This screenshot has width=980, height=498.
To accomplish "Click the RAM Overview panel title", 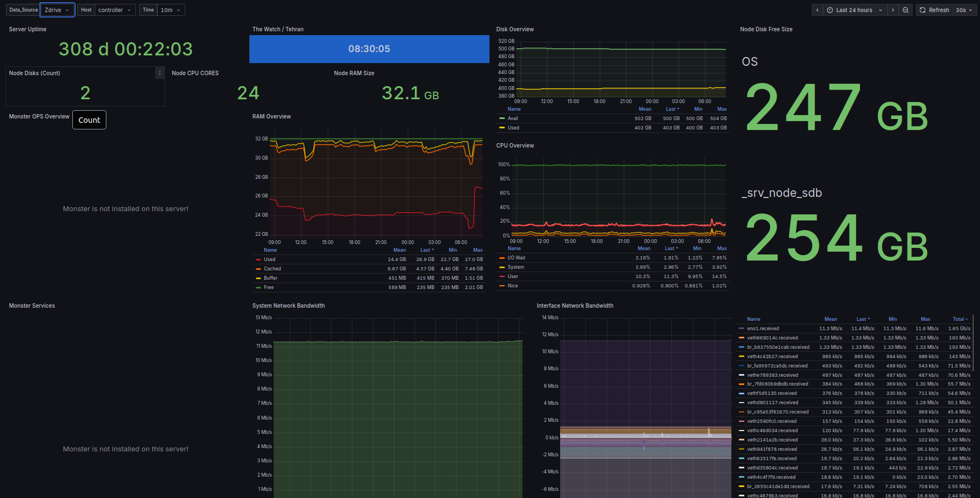I will coord(271,117).
